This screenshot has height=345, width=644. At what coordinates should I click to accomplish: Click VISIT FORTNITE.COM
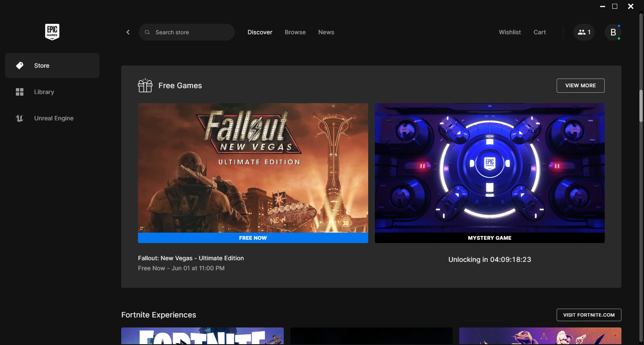pos(589,315)
